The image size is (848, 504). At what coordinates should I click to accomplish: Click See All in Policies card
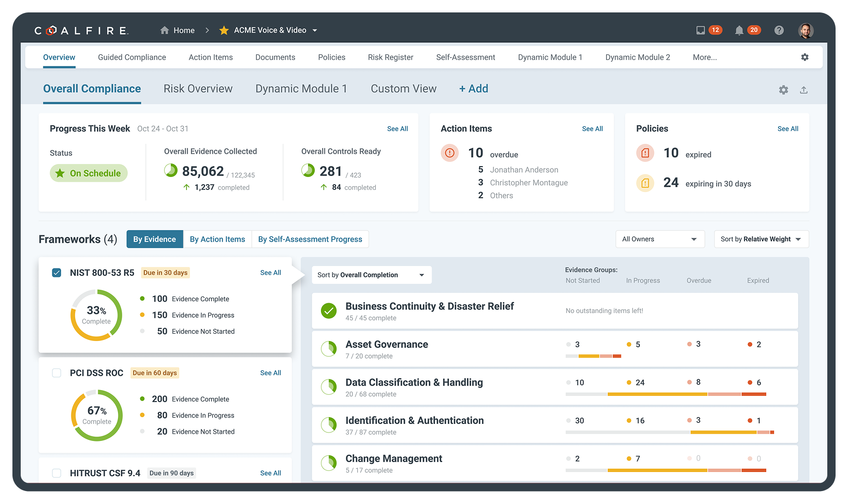[x=788, y=129]
